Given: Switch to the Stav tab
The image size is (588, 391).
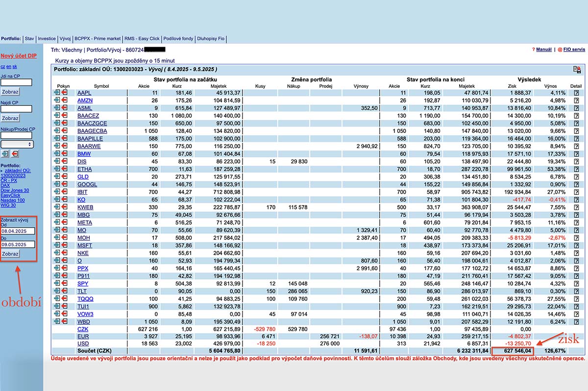Looking at the screenshot, I should click(x=29, y=39).
